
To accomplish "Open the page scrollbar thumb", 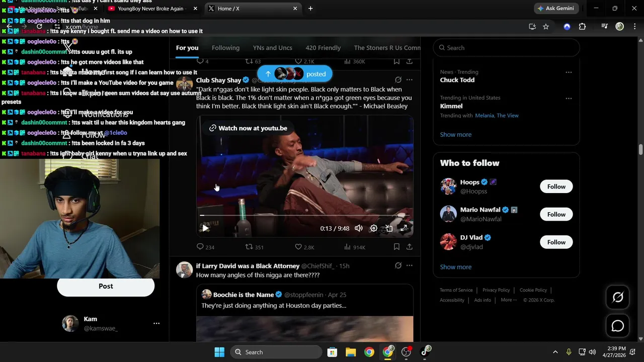I will (640, 150).
